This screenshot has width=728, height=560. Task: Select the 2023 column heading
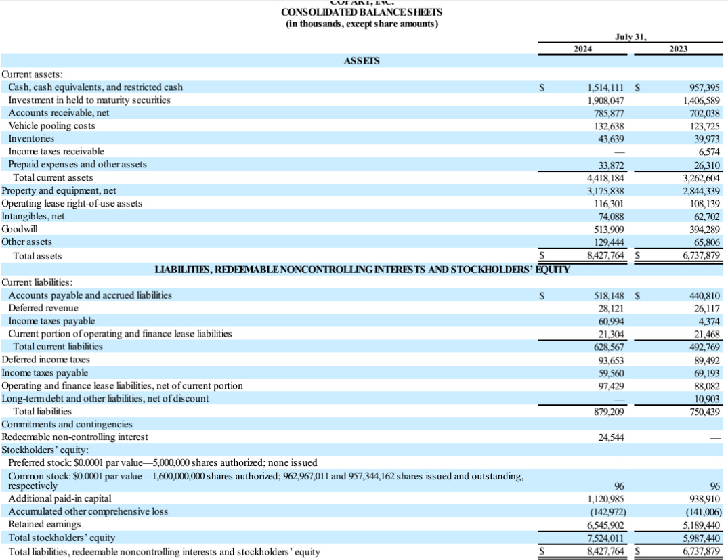[x=679, y=49]
